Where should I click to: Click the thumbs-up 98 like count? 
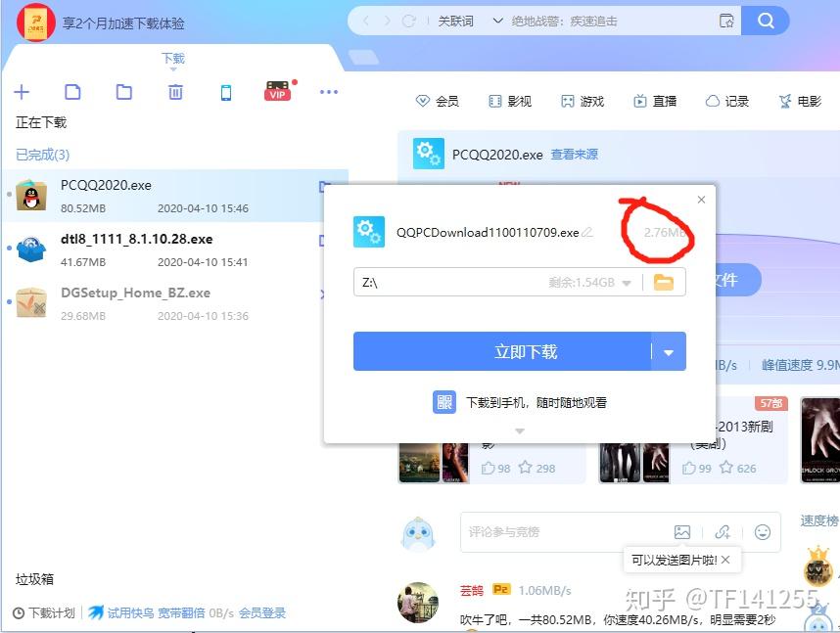[x=495, y=468]
